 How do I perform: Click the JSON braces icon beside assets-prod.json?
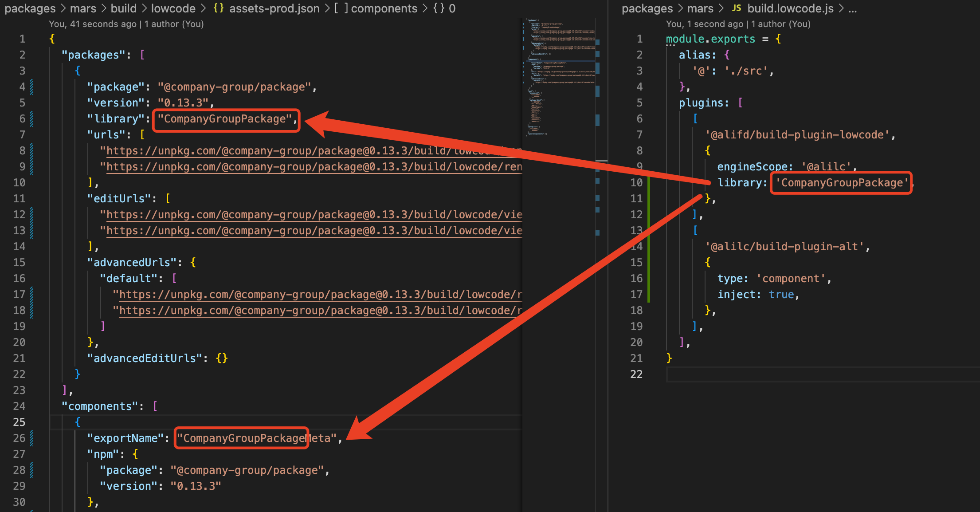(x=218, y=8)
